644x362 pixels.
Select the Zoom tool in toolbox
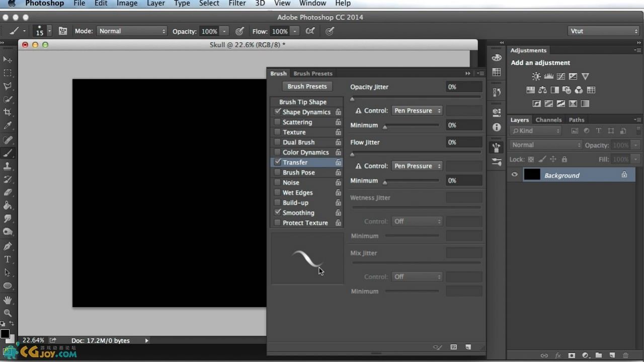pos(8,313)
